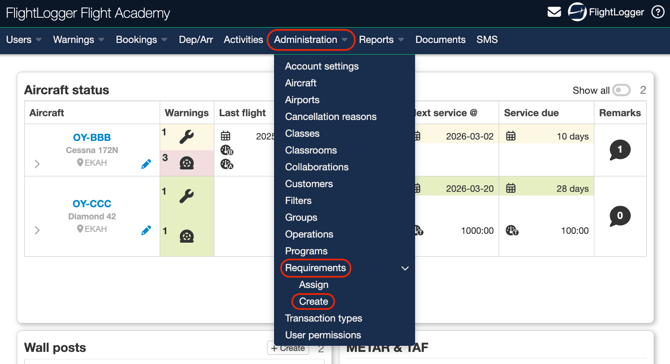Select Programs menu entry
This screenshot has width=670, height=364.
(x=306, y=251)
